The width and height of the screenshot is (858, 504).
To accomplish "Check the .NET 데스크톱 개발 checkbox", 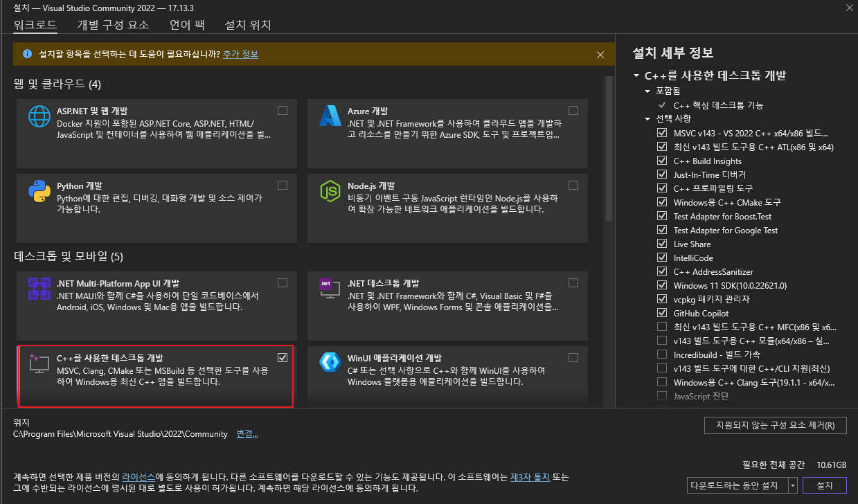I will point(573,282).
